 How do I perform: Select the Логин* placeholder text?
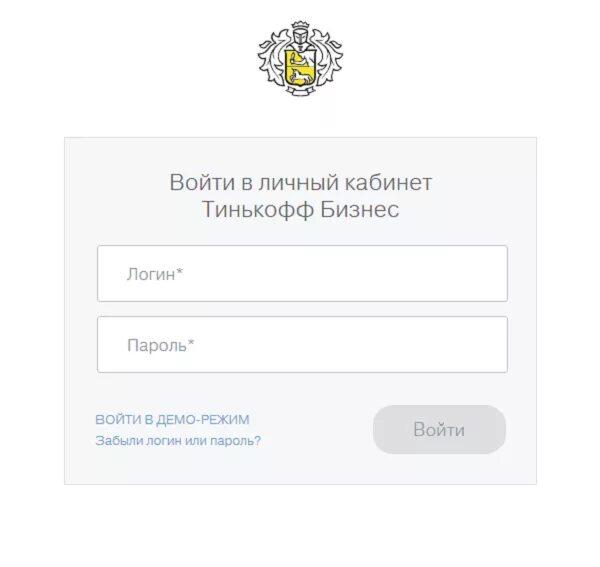(x=155, y=274)
